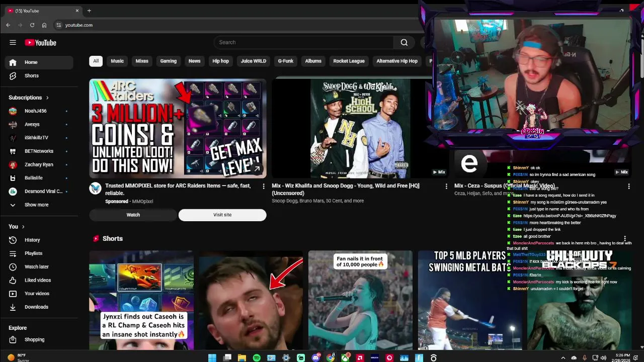Open Watch later in the sidebar
This screenshot has width=644, height=362.
pos(39,267)
